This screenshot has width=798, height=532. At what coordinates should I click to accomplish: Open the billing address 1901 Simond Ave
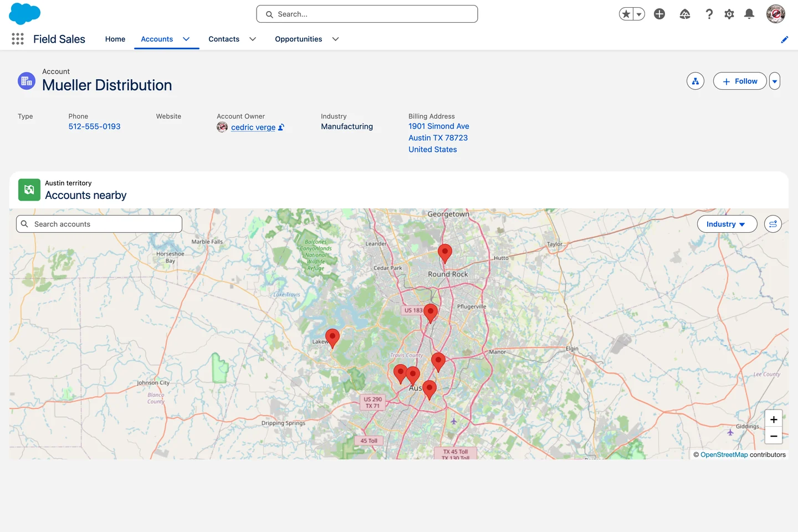(439, 137)
